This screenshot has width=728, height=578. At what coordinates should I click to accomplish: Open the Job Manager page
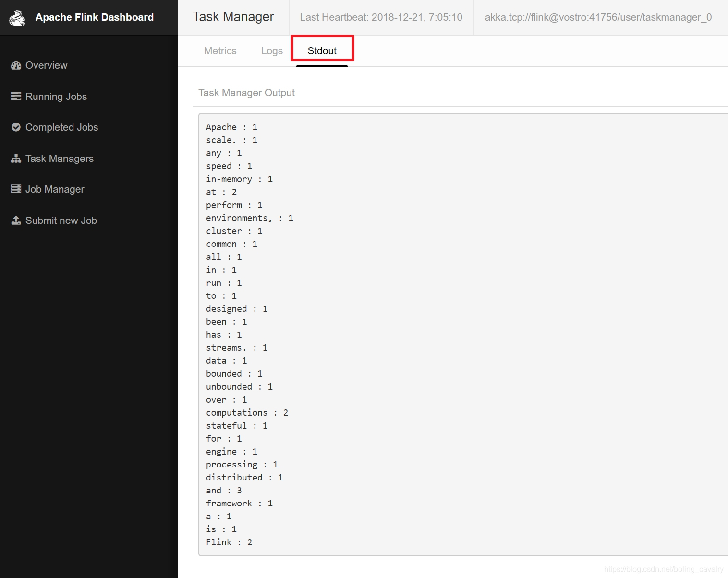coord(55,189)
